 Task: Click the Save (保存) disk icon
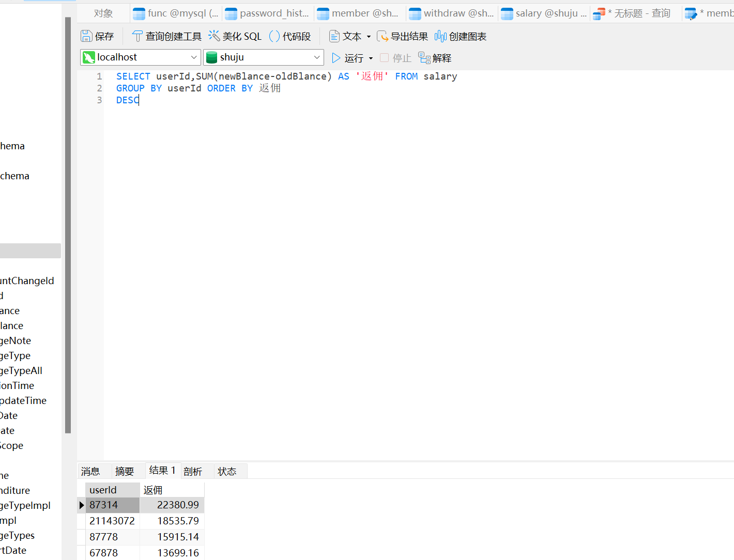pyautogui.click(x=86, y=36)
